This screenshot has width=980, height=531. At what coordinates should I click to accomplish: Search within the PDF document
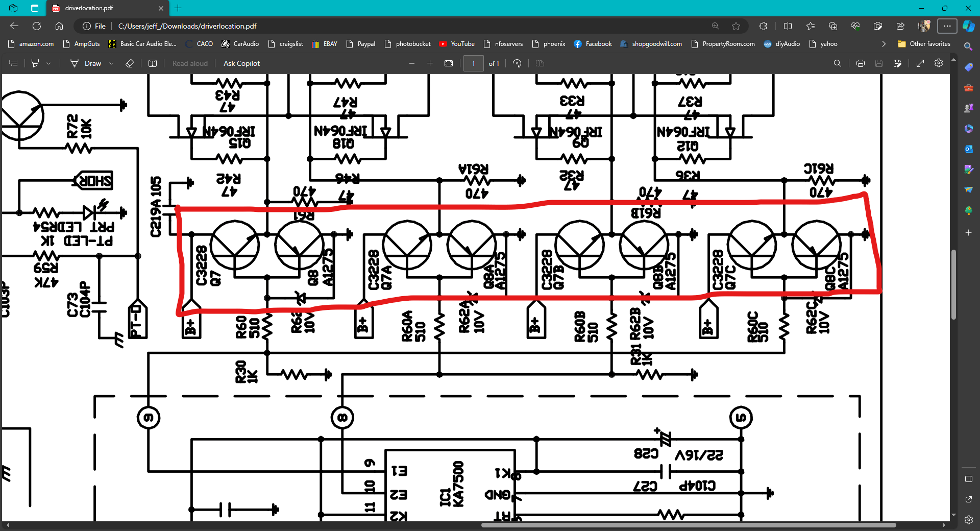click(837, 63)
